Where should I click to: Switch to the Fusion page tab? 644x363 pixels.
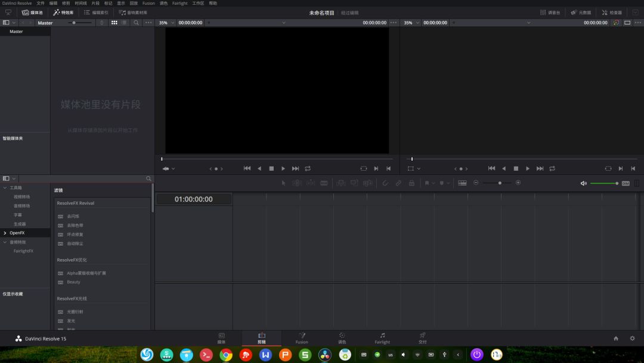302,338
